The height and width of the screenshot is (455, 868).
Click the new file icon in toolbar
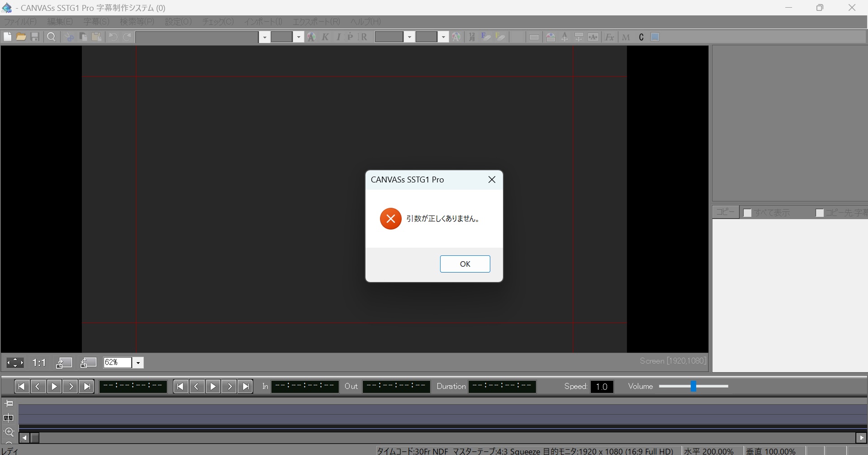pyautogui.click(x=8, y=37)
